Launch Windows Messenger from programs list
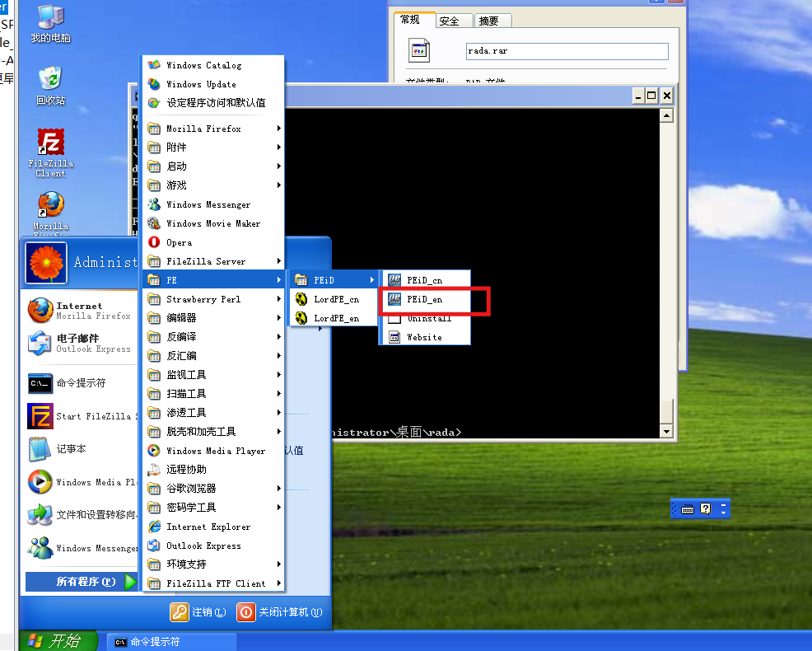This screenshot has height=651, width=812. [213, 204]
